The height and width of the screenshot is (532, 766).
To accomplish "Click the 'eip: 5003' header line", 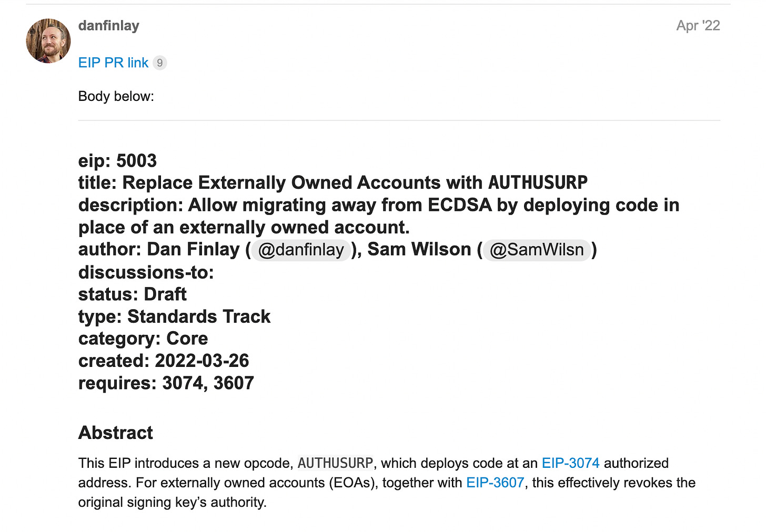I will 118,161.
